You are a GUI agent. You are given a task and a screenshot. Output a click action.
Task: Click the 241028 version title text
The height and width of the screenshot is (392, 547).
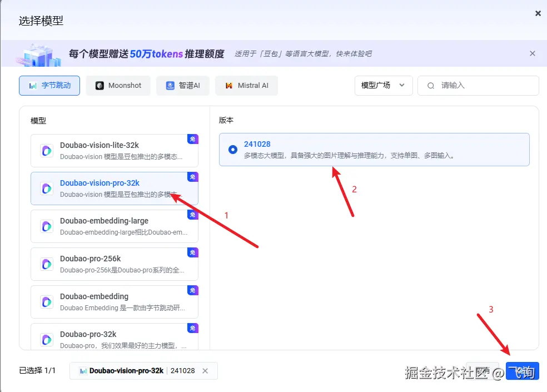coord(257,144)
